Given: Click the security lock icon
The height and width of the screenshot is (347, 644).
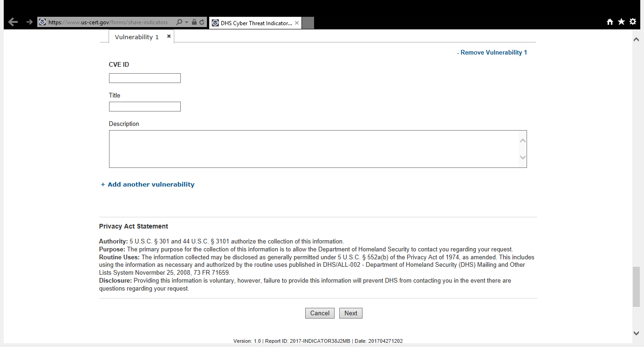Looking at the screenshot, I should coord(195,22).
